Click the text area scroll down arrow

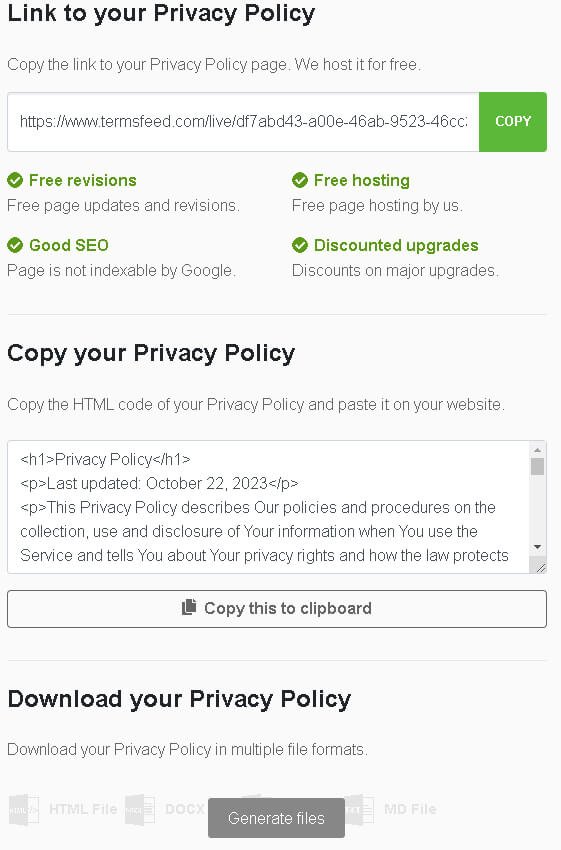(x=537, y=547)
